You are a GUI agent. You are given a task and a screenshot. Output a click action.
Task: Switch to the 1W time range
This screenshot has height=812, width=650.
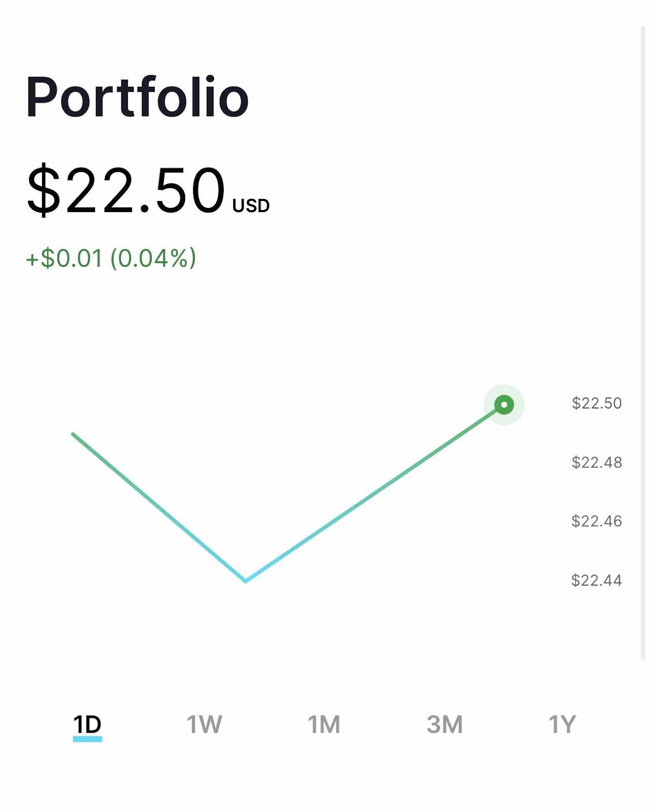click(204, 725)
